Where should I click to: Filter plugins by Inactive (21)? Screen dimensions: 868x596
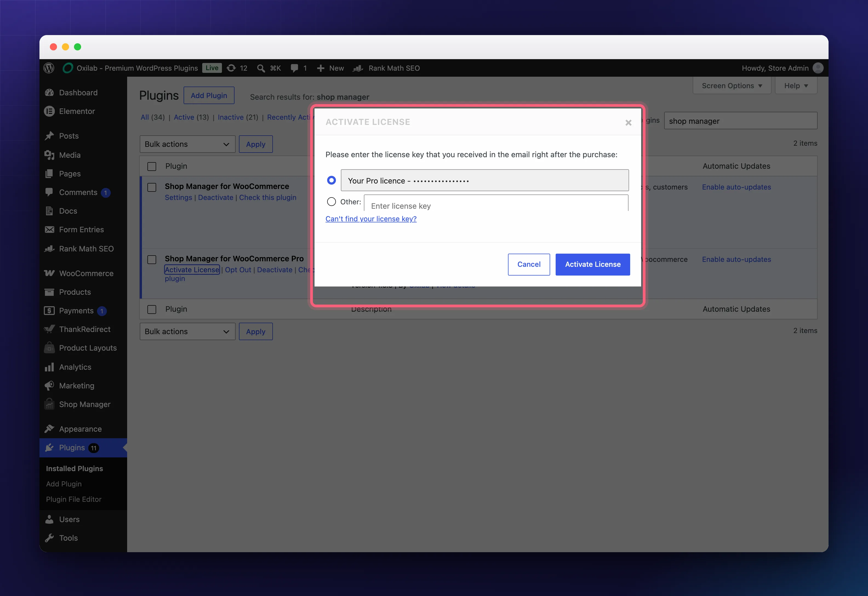(x=238, y=117)
